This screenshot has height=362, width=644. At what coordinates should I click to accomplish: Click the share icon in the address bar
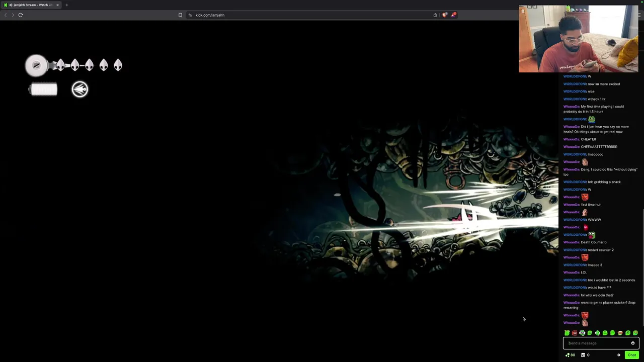coord(435,15)
